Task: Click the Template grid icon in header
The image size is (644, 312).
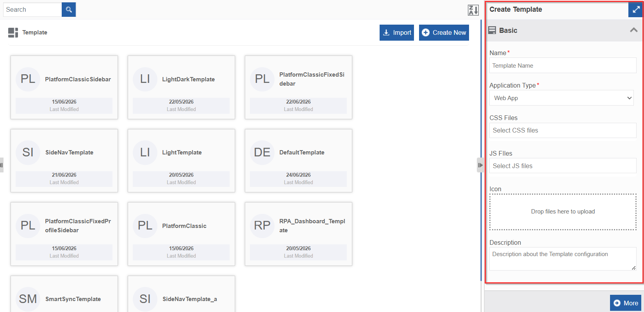Action: pos(13,32)
